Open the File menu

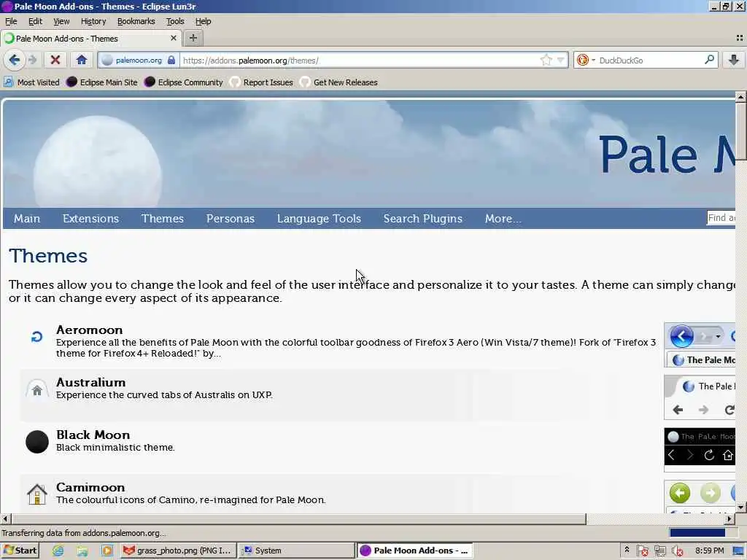coord(11,21)
